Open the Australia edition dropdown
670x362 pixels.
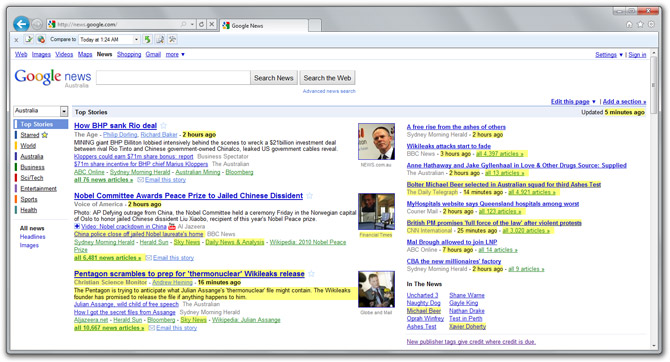point(41,111)
